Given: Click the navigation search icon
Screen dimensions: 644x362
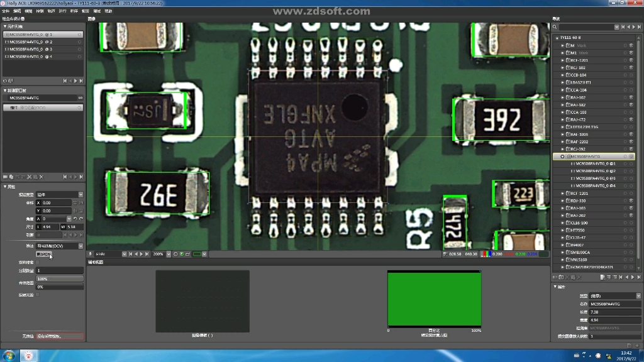Looking at the screenshot, I should point(555,27).
